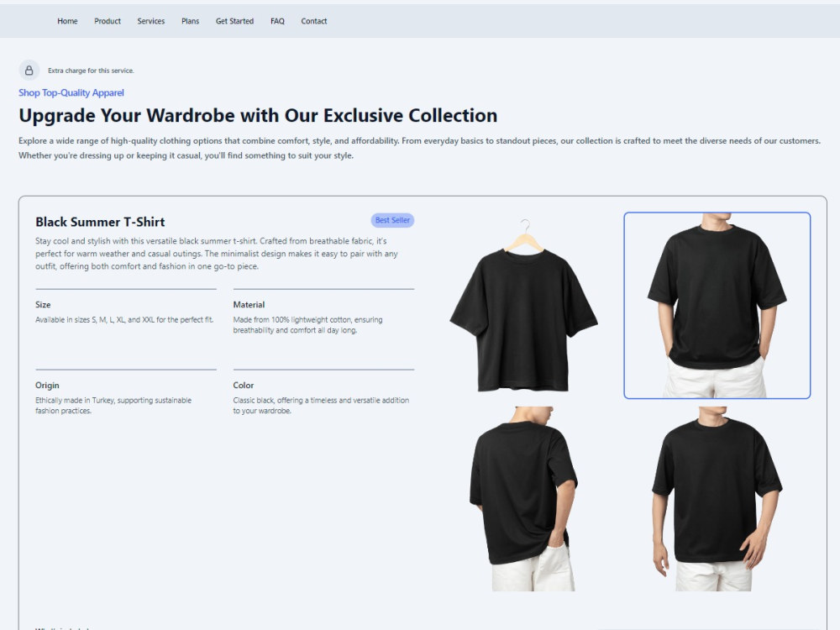Click the 'Explore a wide range' intro paragraph

pos(419,148)
